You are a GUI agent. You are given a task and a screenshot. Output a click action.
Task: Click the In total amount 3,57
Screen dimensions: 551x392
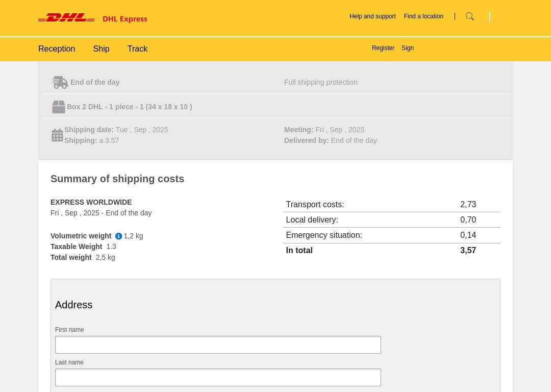pos(468,250)
